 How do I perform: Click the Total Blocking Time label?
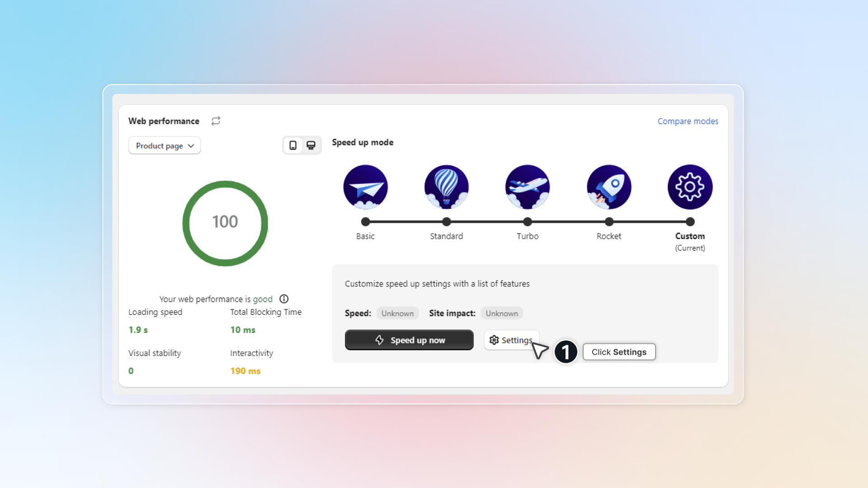(265, 312)
